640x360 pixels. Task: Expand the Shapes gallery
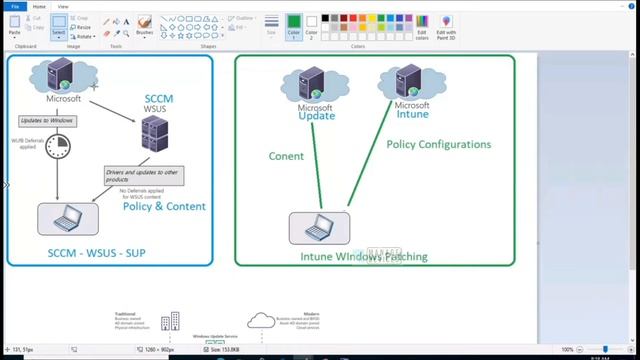click(223, 36)
